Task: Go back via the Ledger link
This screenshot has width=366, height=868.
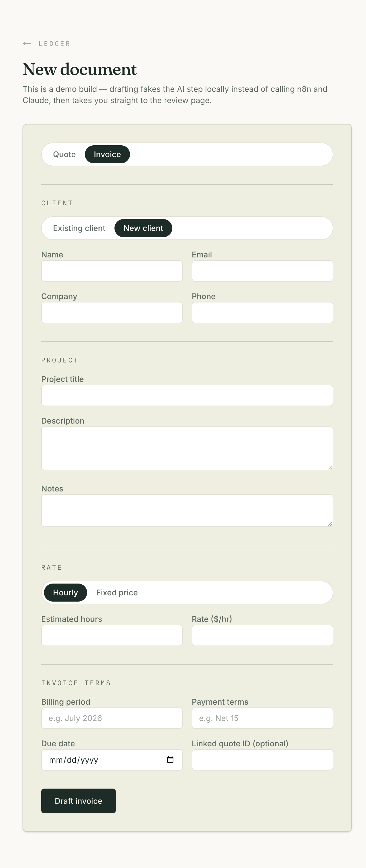Action: [x=47, y=43]
